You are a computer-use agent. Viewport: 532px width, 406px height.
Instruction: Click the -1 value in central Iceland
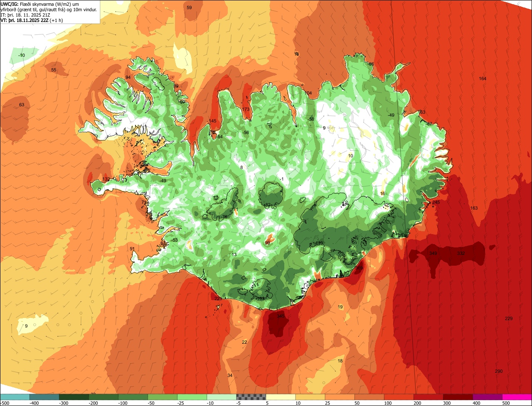tap(281, 179)
